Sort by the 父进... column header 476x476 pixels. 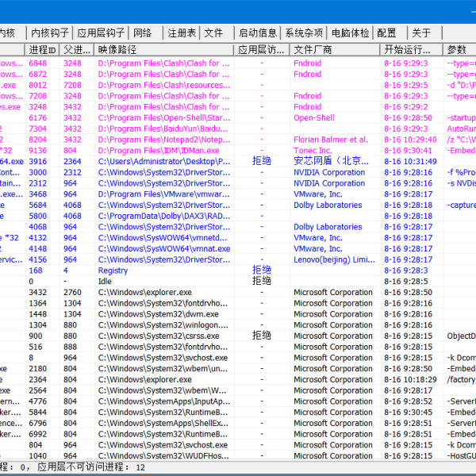tap(77, 49)
